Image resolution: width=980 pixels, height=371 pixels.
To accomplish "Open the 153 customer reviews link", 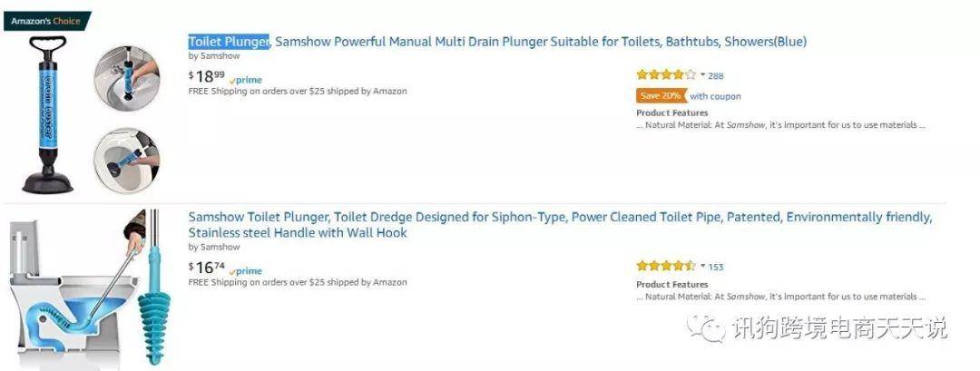I will pos(716,267).
